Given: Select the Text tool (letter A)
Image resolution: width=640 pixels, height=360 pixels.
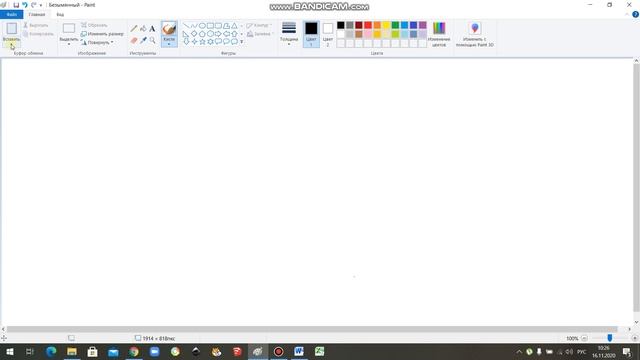Looking at the screenshot, I should pyautogui.click(x=152, y=29).
